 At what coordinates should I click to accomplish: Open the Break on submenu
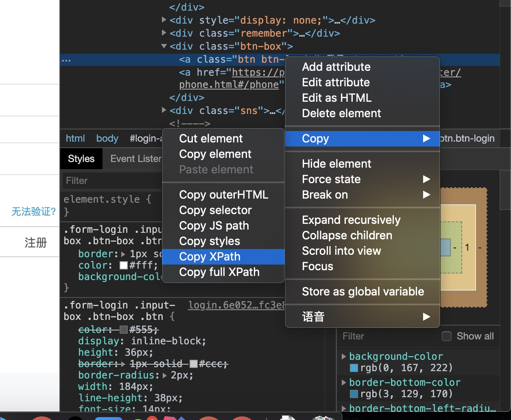tap(363, 195)
